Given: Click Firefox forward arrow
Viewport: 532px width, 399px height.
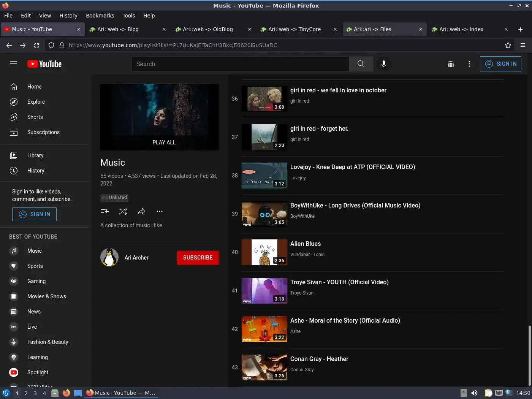Looking at the screenshot, I should (x=23, y=45).
